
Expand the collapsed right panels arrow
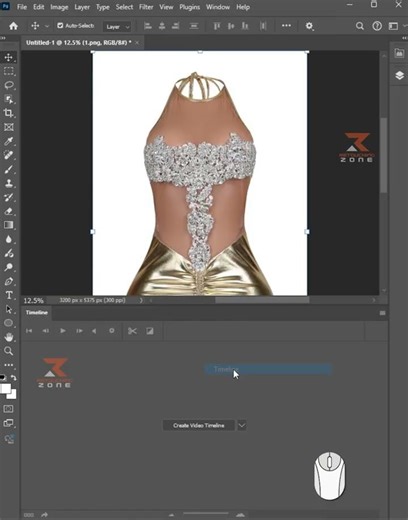point(404,38)
